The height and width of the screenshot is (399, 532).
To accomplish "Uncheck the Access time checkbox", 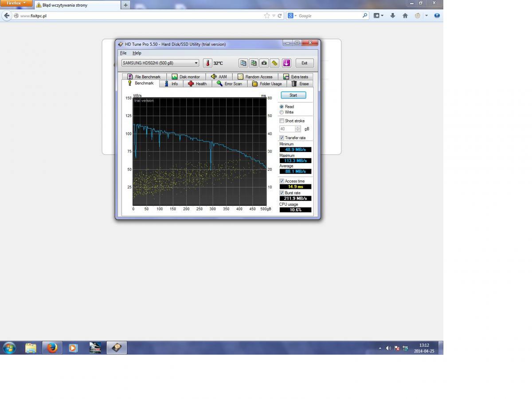I will pyautogui.click(x=282, y=181).
